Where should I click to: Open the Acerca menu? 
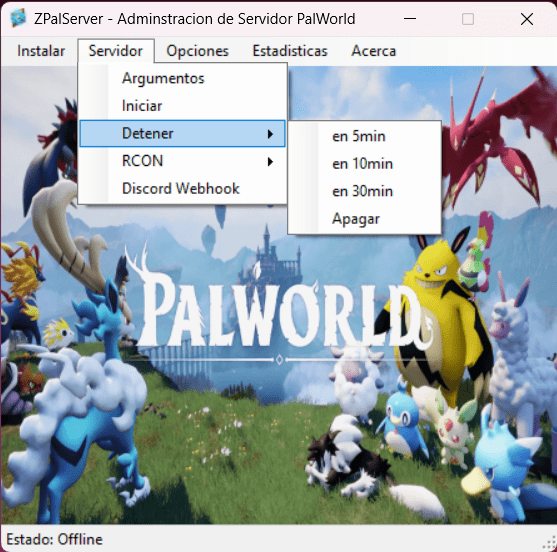(x=374, y=51)
